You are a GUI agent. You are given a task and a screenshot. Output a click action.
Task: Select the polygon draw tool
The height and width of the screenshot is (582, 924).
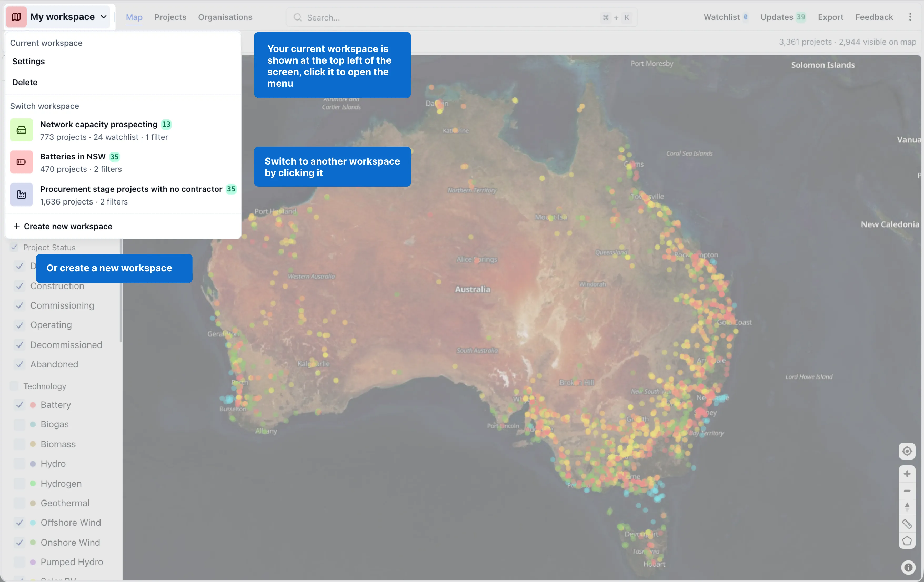coord(907,541)
